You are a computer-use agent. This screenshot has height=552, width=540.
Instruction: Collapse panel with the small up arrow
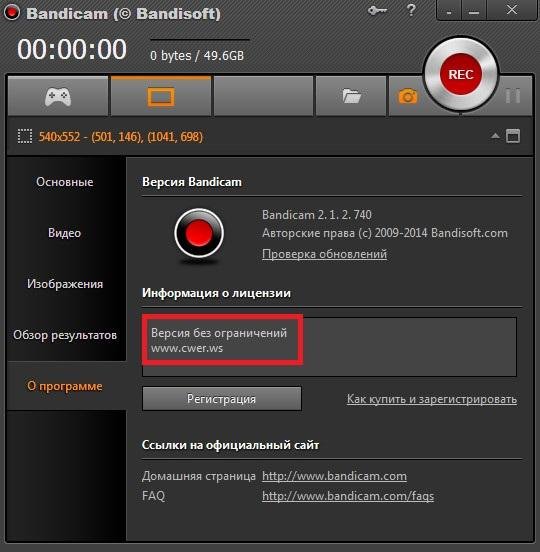495,136
